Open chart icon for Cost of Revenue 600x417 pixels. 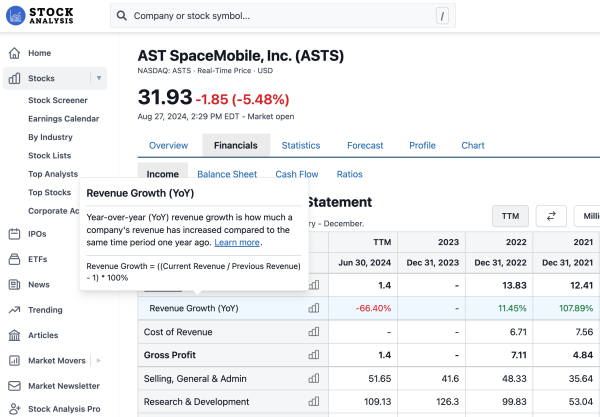(x=314, y=332)
